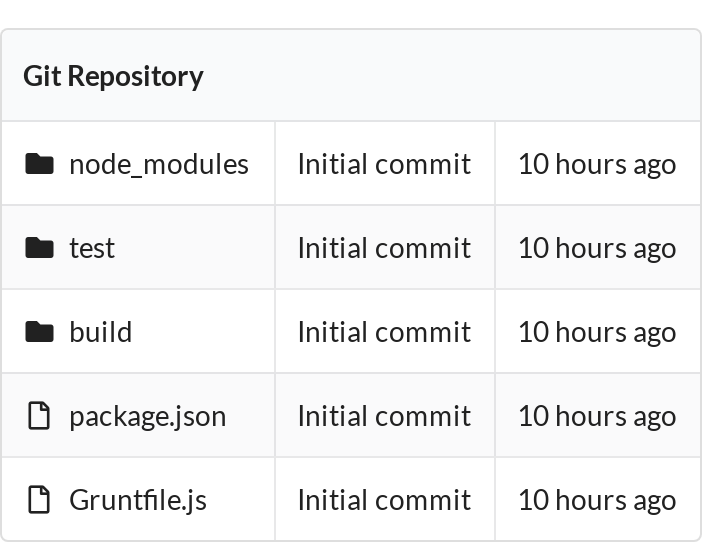Click the build folder icon
This screenshot has width=702, height=542.
(39, 332)
